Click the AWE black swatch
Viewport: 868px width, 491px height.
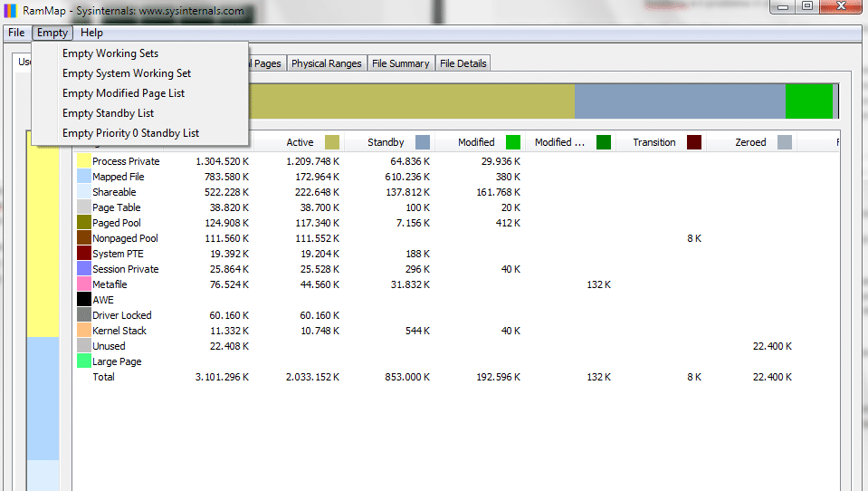point(84,300)
